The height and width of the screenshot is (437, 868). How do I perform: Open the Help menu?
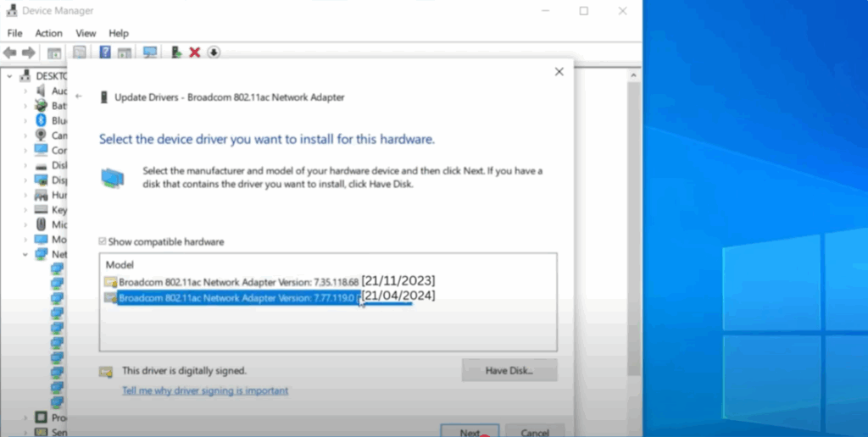pyautogui.click(x=119, y=33)
